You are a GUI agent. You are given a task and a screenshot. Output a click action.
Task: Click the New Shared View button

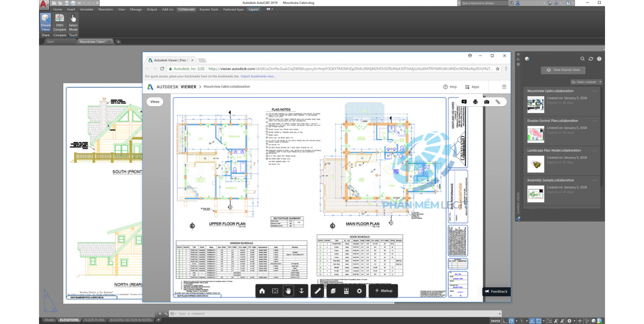(563, 70)
